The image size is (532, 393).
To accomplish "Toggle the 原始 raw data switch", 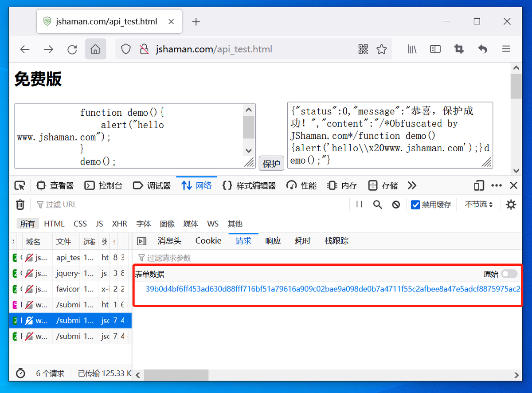I will click(509, 274).
